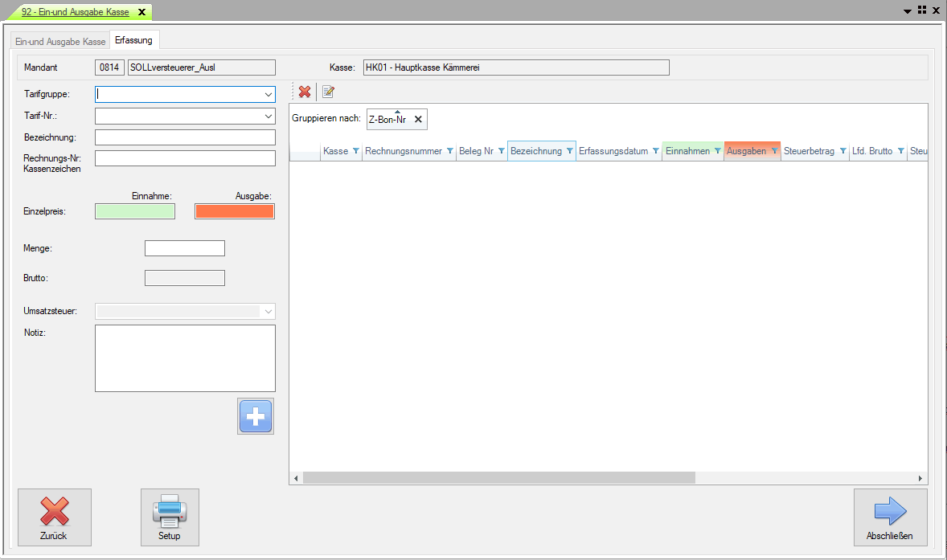Click filter icon on Einnahmen column
The image size is (947, 560).
[x=717, y=151]
